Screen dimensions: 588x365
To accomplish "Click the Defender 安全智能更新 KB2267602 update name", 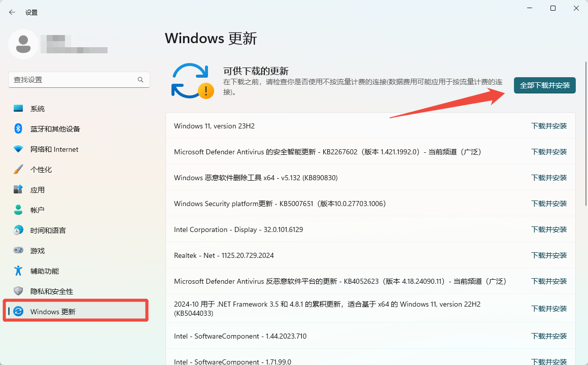I will coord(327,152).
